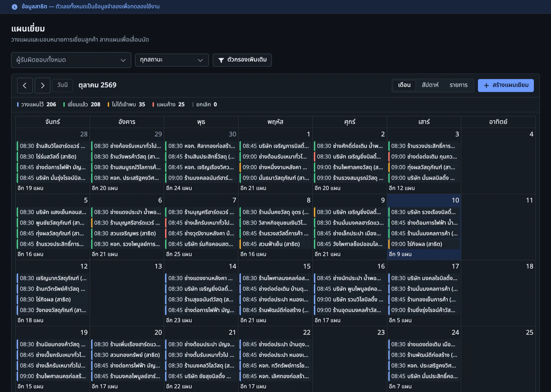This screenshot has height=392, width=551.
Task: Select the แผนค้าง 25 status legend
Action: click(169, 104)
